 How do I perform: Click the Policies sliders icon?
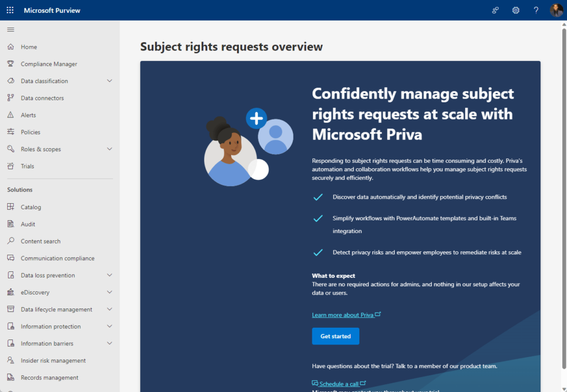pyautogui.click(x=11, y=132)
